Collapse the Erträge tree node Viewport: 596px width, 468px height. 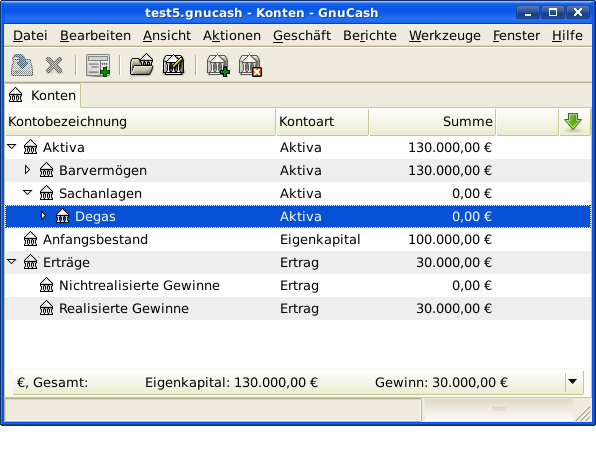pyautogui.click(x=12, y=262)
